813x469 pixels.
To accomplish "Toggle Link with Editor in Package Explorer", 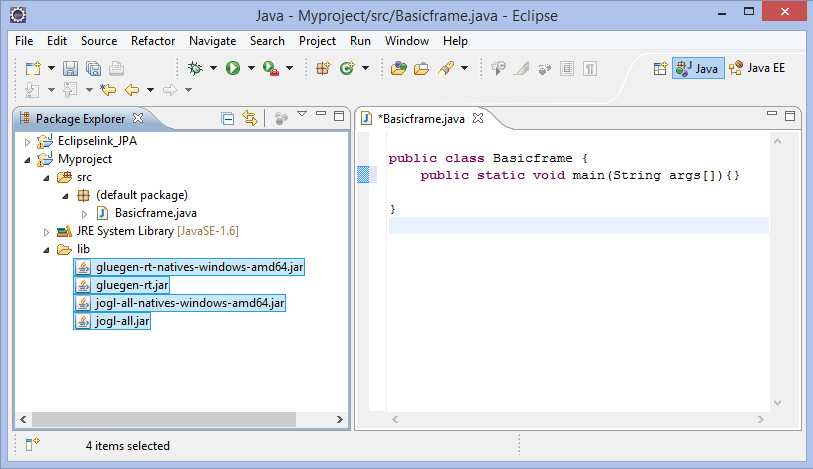I will pos(250,119).
